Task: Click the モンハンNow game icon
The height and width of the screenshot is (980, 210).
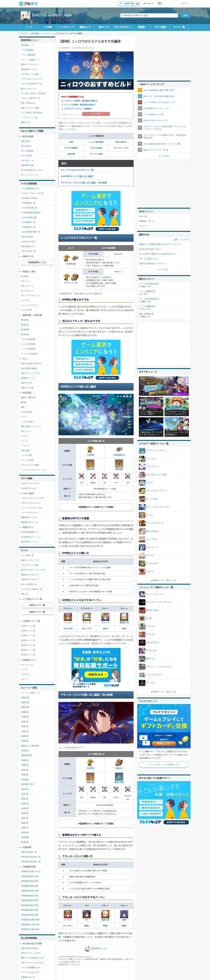Action: (142, 499)
